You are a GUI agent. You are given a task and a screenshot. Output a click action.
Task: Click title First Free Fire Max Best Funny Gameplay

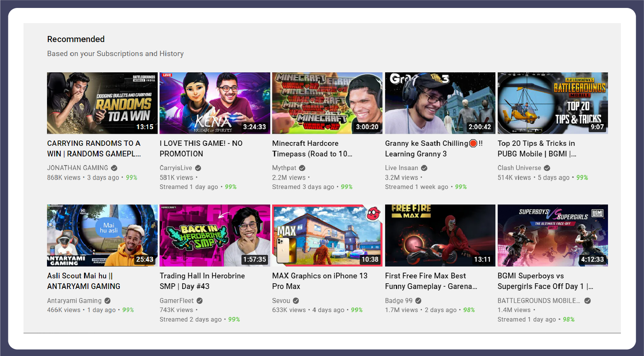click(x=431, y=281)
